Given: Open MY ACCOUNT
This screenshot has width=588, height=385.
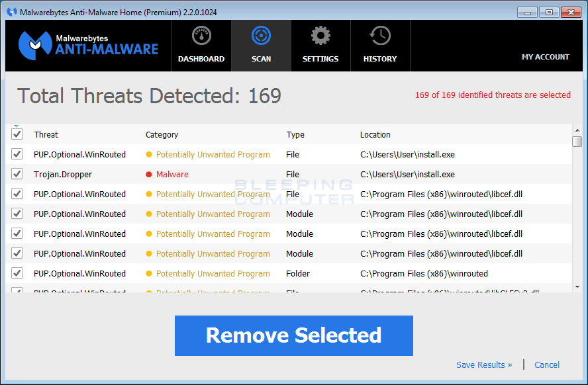Looking at the screenshot, I should point(545,57).
